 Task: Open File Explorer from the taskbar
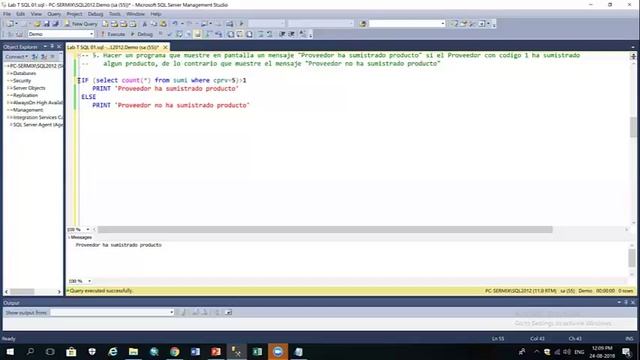[x=133, y=351]
